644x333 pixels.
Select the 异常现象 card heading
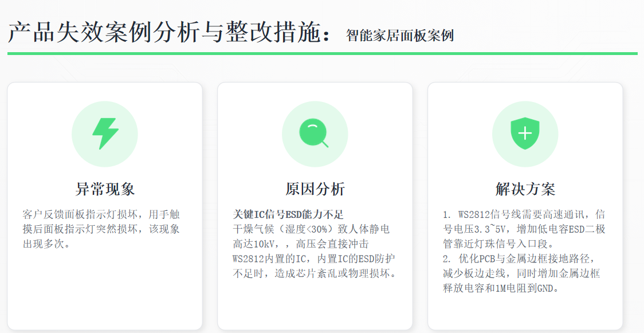(105, 189)
